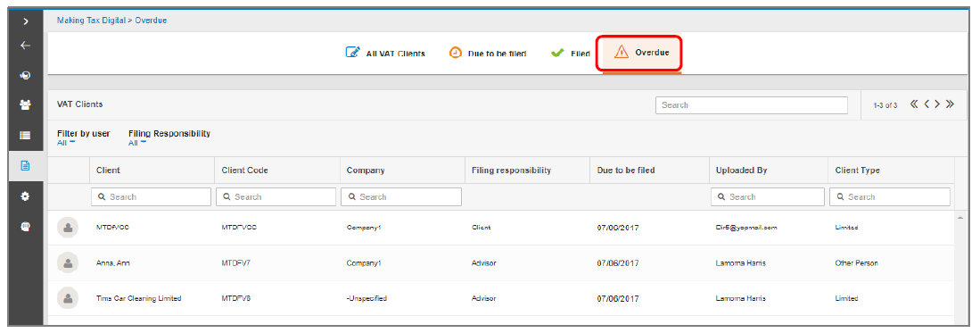The image size is (980, 333).
Task: Sort by the Company column header
Action: [366, 171]
